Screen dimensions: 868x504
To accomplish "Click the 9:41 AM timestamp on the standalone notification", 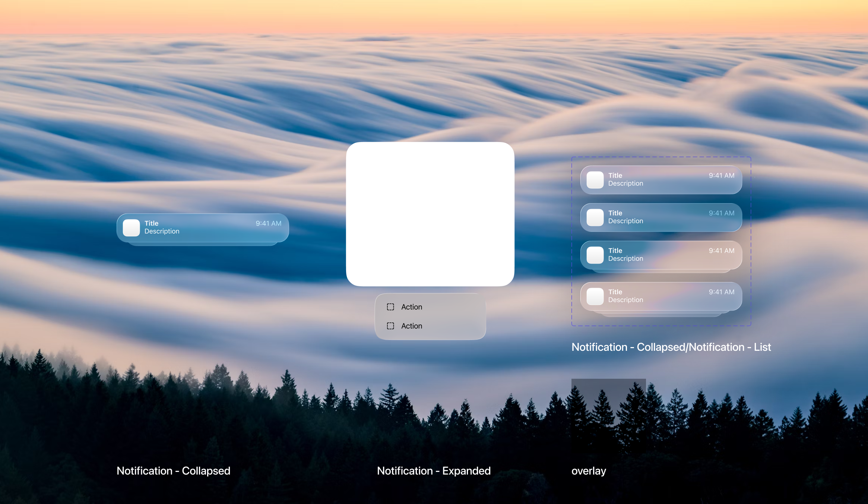I will 268,223.
